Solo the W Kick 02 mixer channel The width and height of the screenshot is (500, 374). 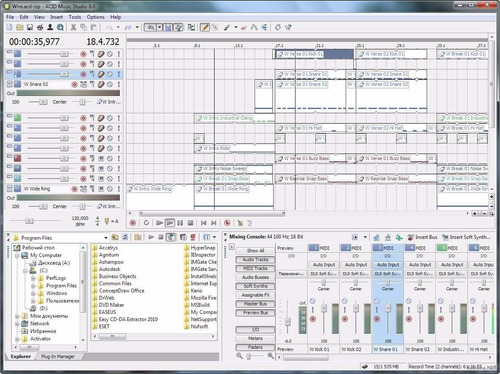(345, 310)
